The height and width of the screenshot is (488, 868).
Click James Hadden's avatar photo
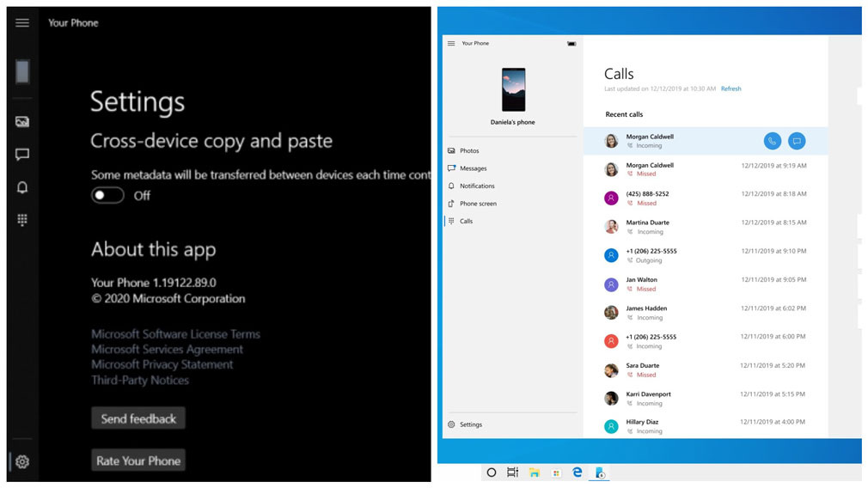pyautogui.click(x=611, y=313)
